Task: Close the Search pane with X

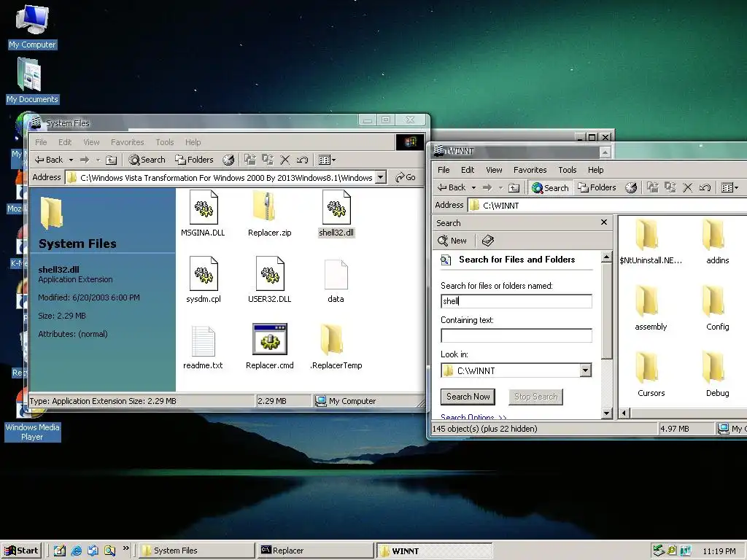Action: [x=603, y=222]
